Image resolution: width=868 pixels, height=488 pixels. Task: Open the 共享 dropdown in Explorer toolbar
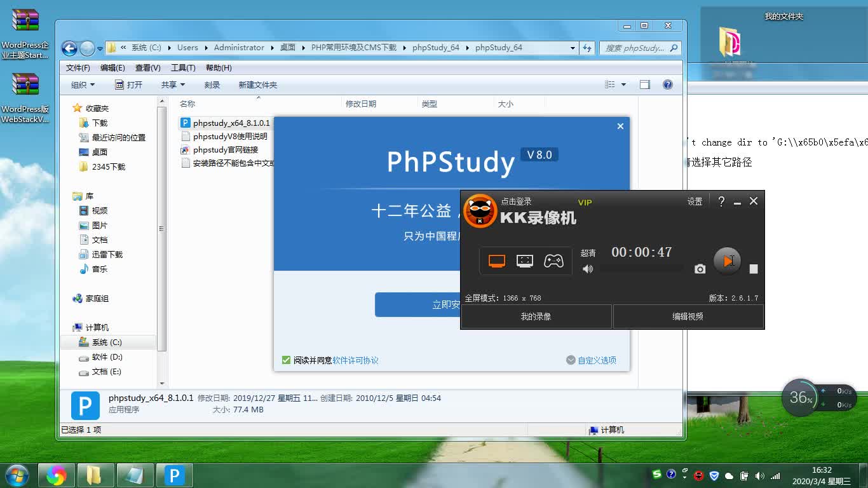(x=173, y=85)
